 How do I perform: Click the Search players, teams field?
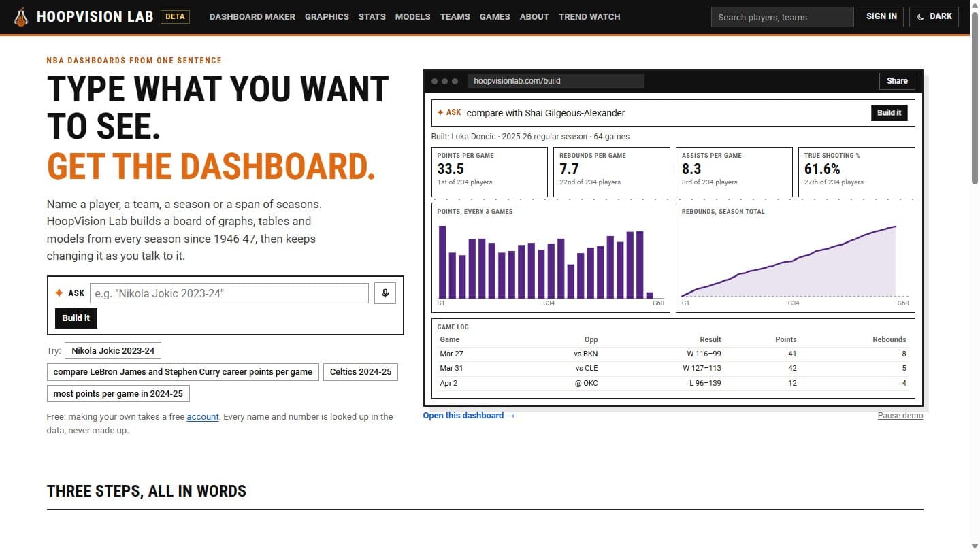[782, 17]
